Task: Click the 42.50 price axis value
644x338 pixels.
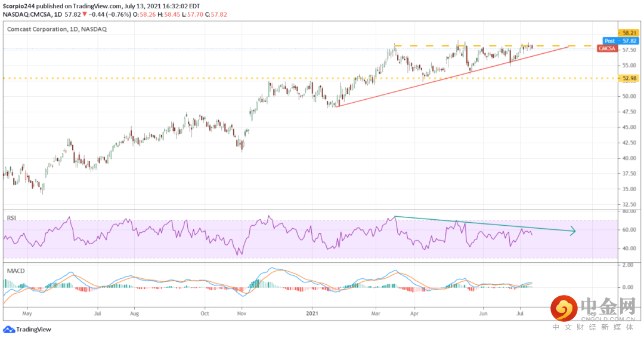Action: (x=629, y=143)
